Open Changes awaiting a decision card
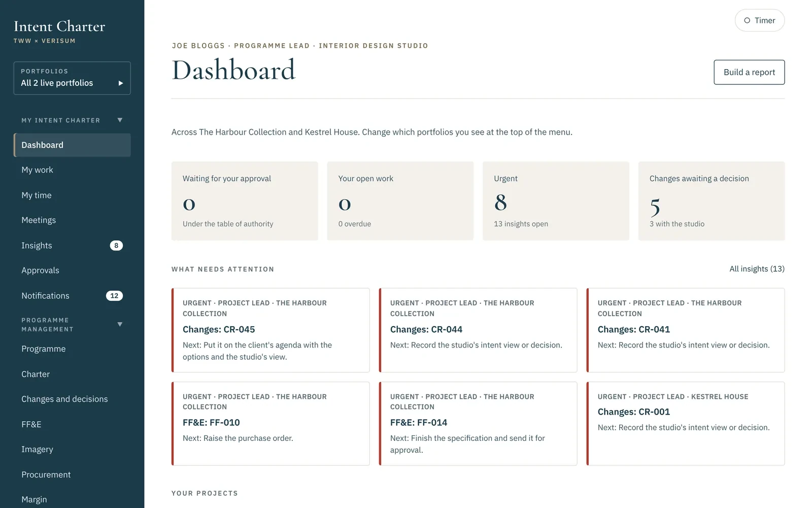The image size is (812, 508). click(x=712, y=201)
